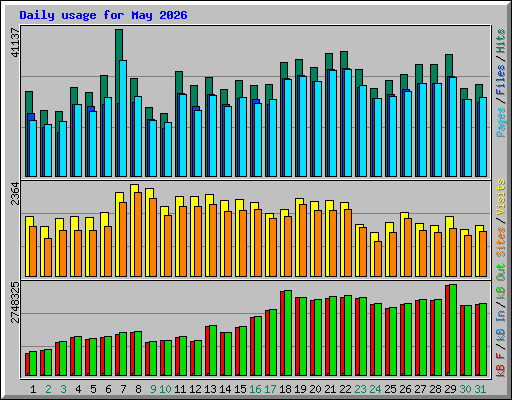Click the day 22 axis label
Image resolution: width=512 pixels, height=400 pixels.
345,389
